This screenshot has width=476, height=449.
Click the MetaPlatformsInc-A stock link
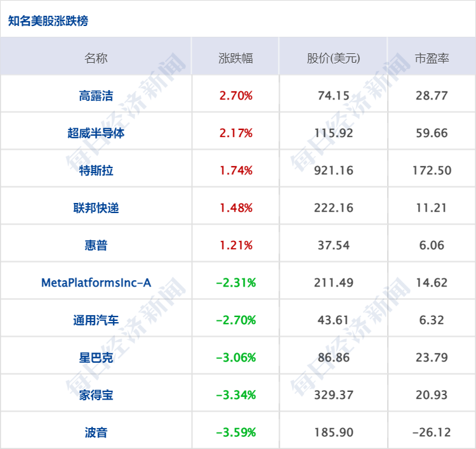pyautogui.click(x=96, y=283)
